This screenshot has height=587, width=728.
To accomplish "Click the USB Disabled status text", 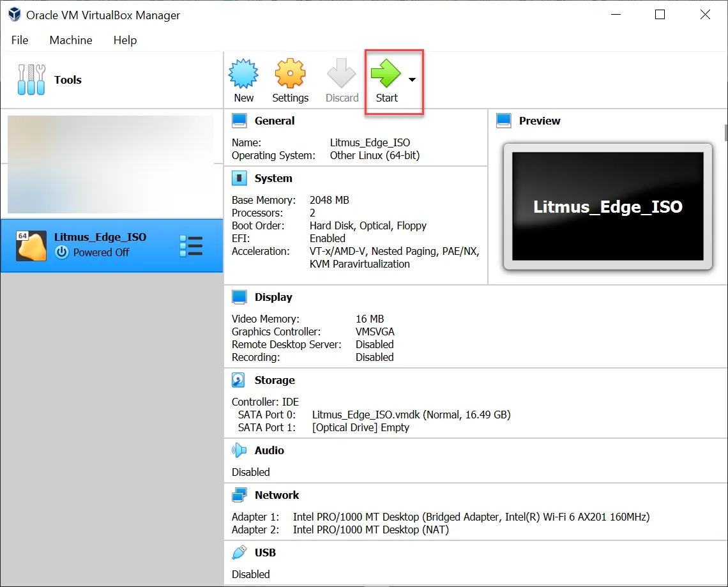I will (x=251, y=574).
